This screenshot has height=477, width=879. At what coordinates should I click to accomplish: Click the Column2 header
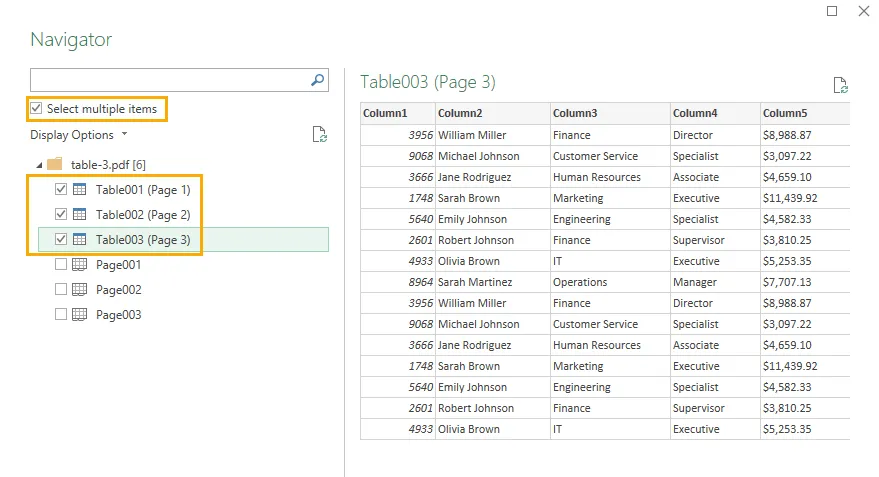tap(493, 113)
